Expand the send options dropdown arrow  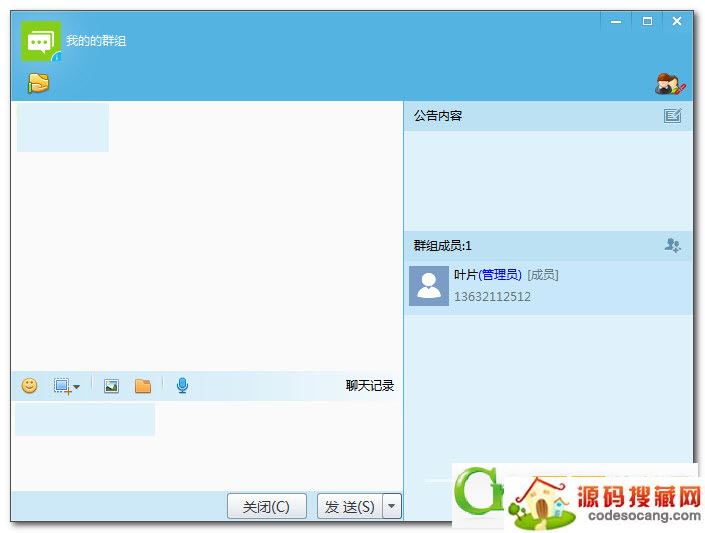[392, 507]
